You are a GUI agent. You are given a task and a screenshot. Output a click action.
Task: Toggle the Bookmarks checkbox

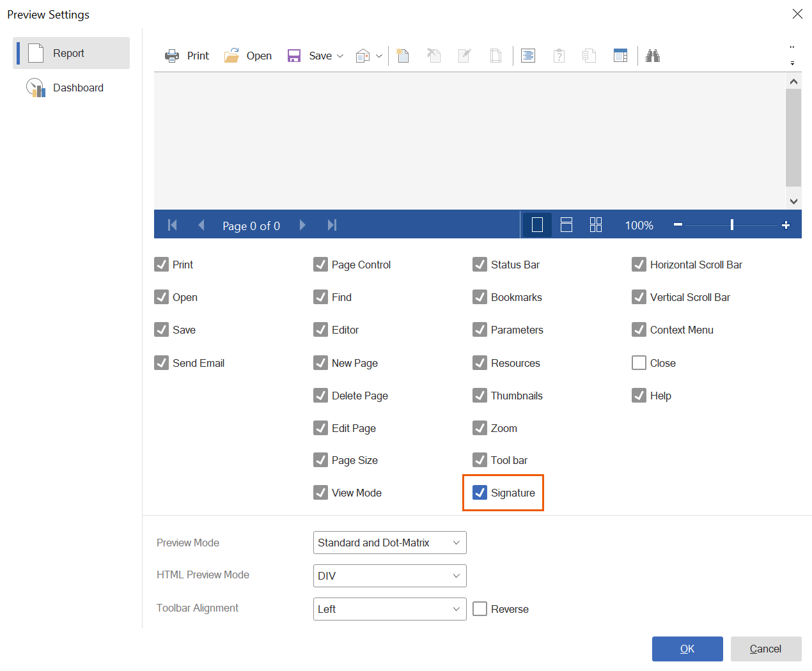(x=480, y=297)
